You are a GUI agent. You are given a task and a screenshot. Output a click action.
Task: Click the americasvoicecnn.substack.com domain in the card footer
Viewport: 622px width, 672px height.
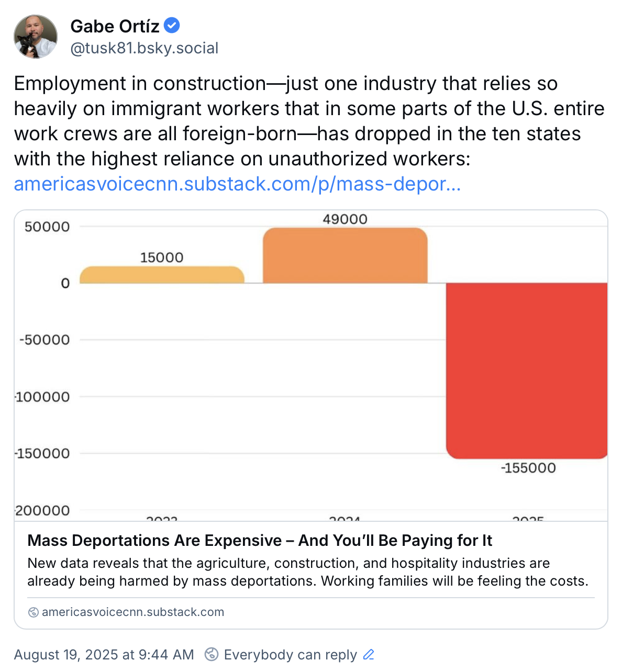tap(133, 612)
